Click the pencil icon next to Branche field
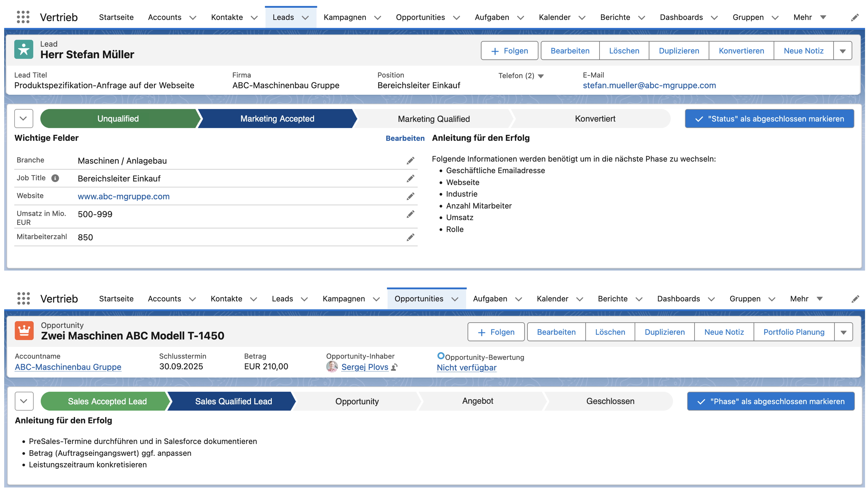 410,161
